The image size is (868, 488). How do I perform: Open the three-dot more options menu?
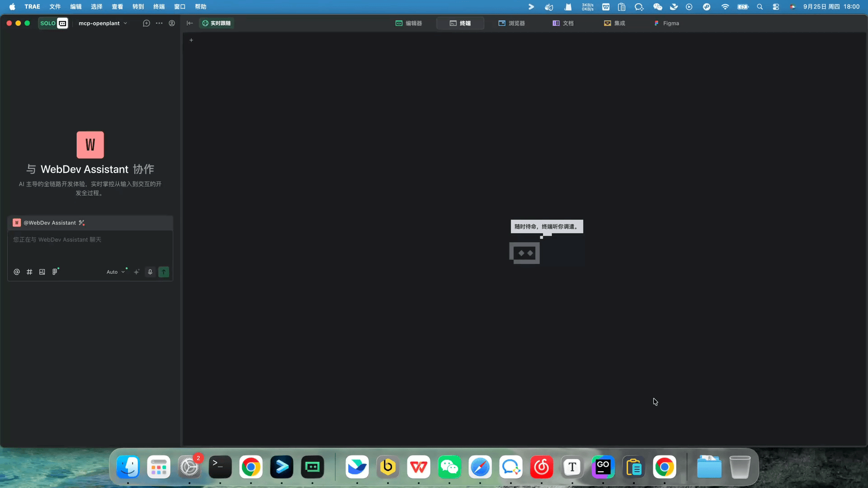click(x=159, y=23)
